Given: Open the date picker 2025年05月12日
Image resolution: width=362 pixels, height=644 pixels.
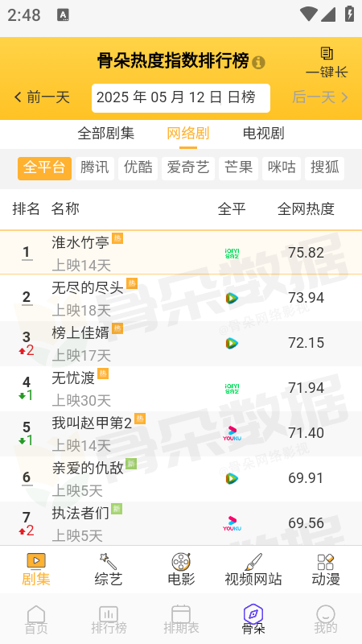Looking at the screenshot, I should click(181, 97).
